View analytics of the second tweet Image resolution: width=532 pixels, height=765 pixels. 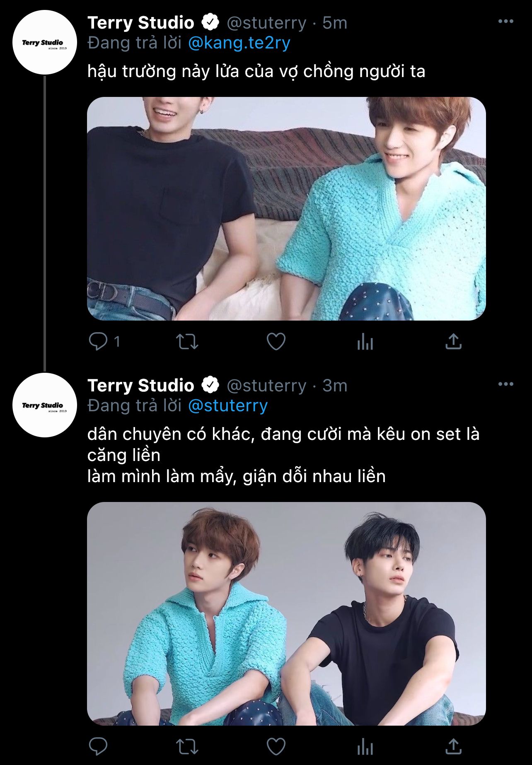pyautogui.click(x=365, y=747)
